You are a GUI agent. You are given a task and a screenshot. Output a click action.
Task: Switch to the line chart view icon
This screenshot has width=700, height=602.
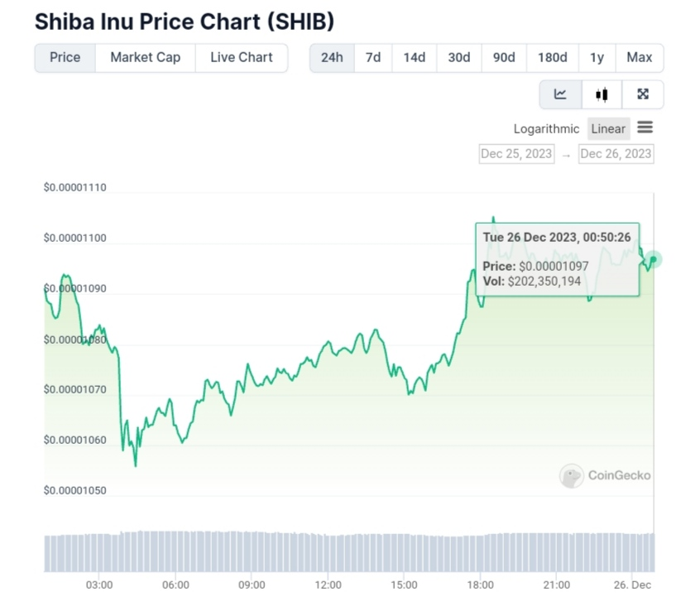click(x=560, y=94)
